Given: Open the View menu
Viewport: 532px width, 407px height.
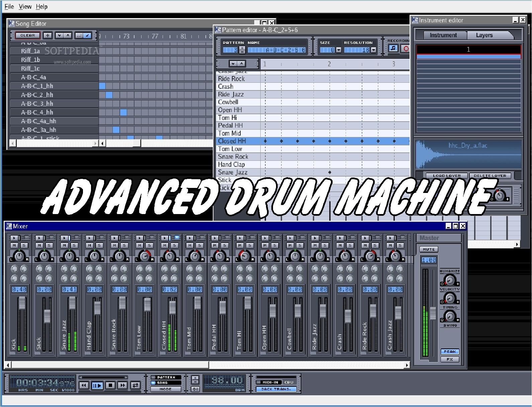Looking at the screenshot, I should [x=25, y=7].
